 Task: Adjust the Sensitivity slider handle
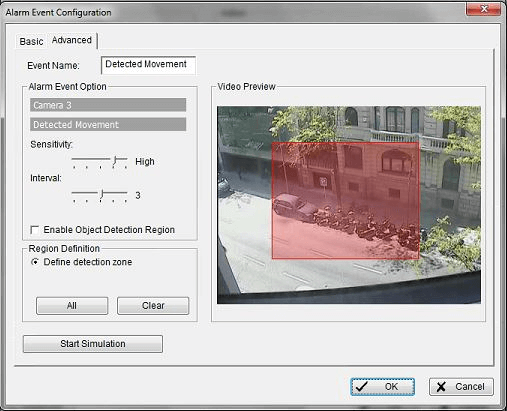[115, 161]
